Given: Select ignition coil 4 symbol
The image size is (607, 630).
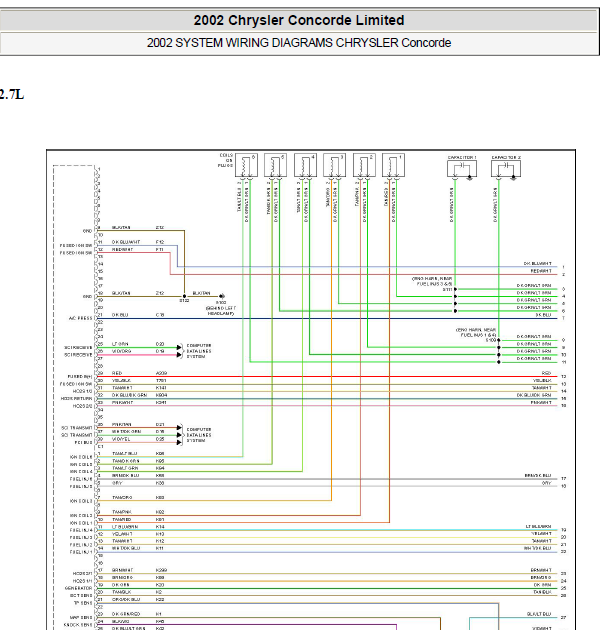Looking at the screenshot, I should click(305, 165).
